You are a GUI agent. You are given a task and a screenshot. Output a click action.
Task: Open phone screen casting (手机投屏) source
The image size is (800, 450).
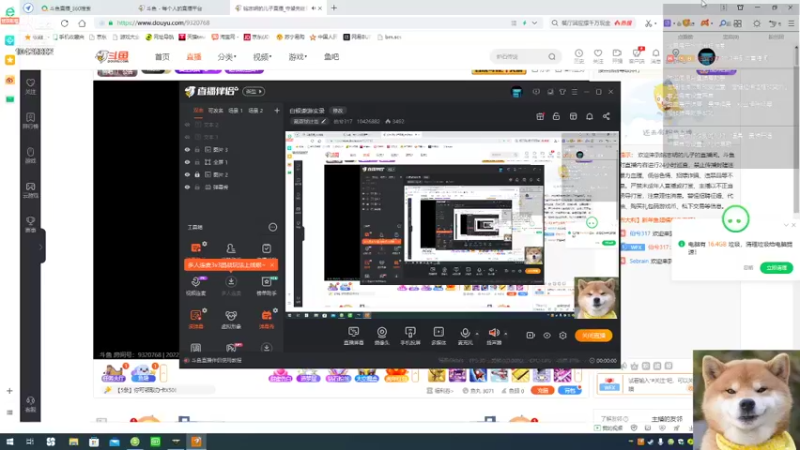[410, 335]
